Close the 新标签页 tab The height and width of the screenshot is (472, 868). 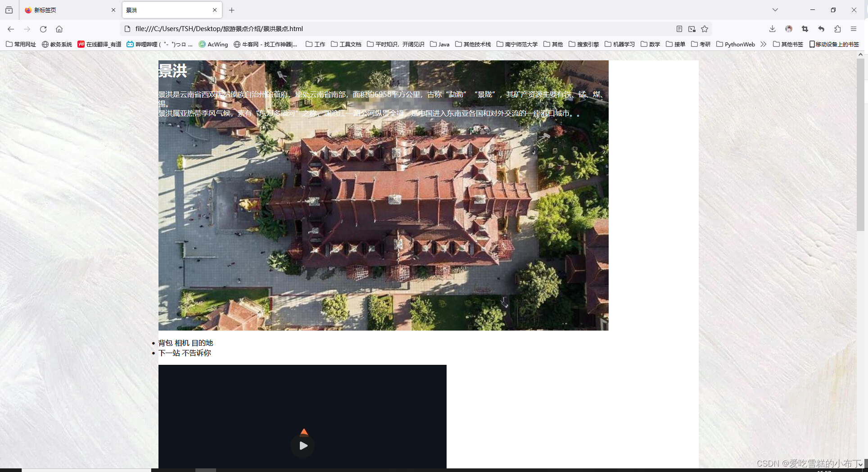(x=113, y=10)
